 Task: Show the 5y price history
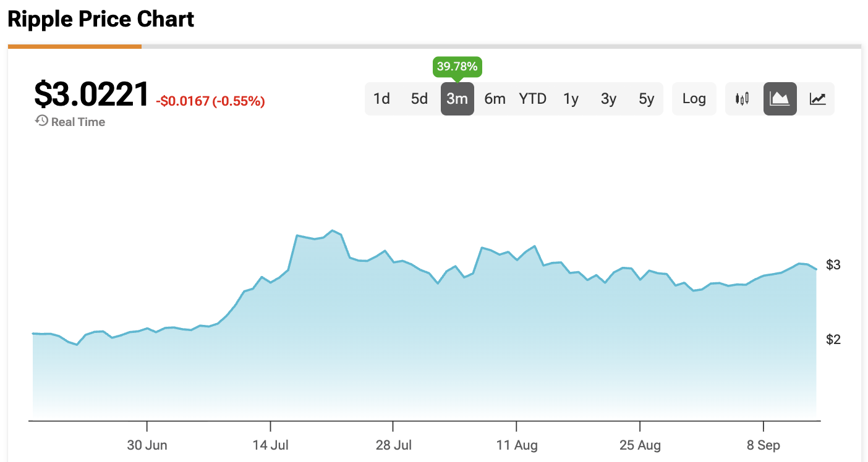(x=646, y=99)
